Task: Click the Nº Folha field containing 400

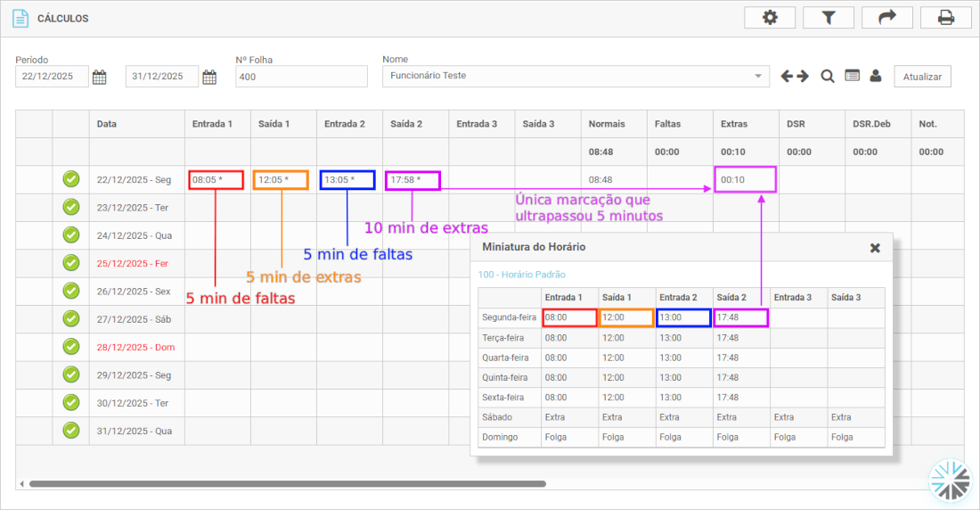Action: (x=301, y=77)
